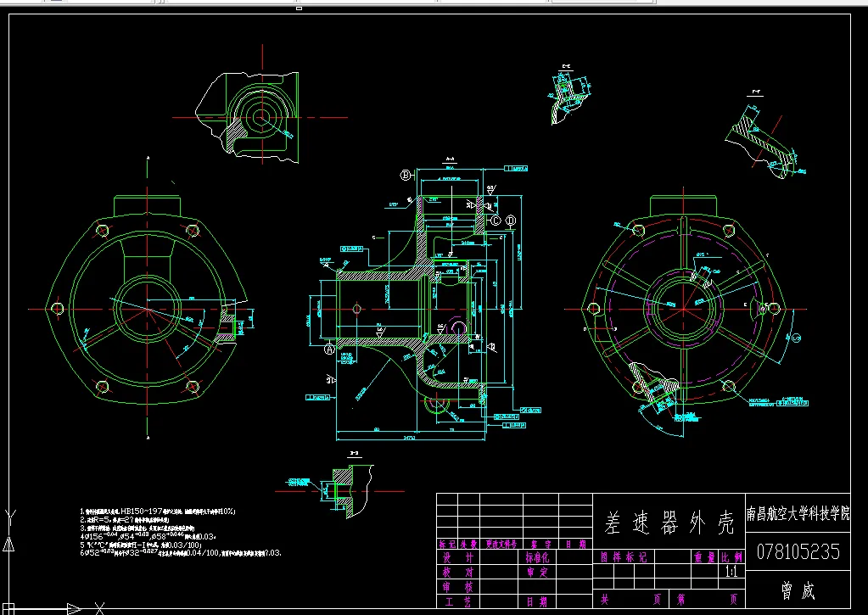The height and width of the screenshot is (615, 868).
Task: Click the 标准化 label
Action: tap(537, 557)
